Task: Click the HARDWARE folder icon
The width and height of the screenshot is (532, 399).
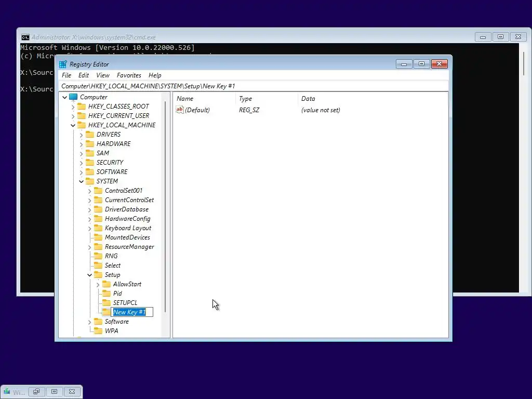Action: 90,143
